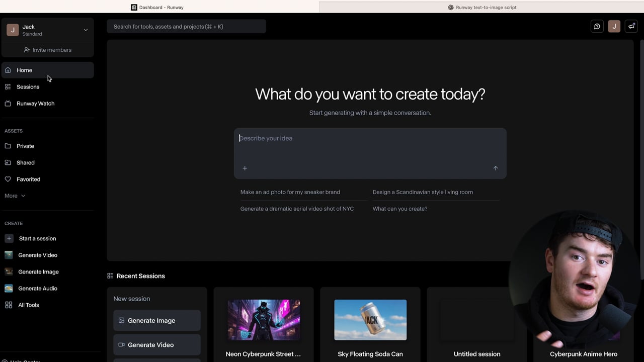Click Start a session
This screenshot has width=644, height=362.
point(48,238)
